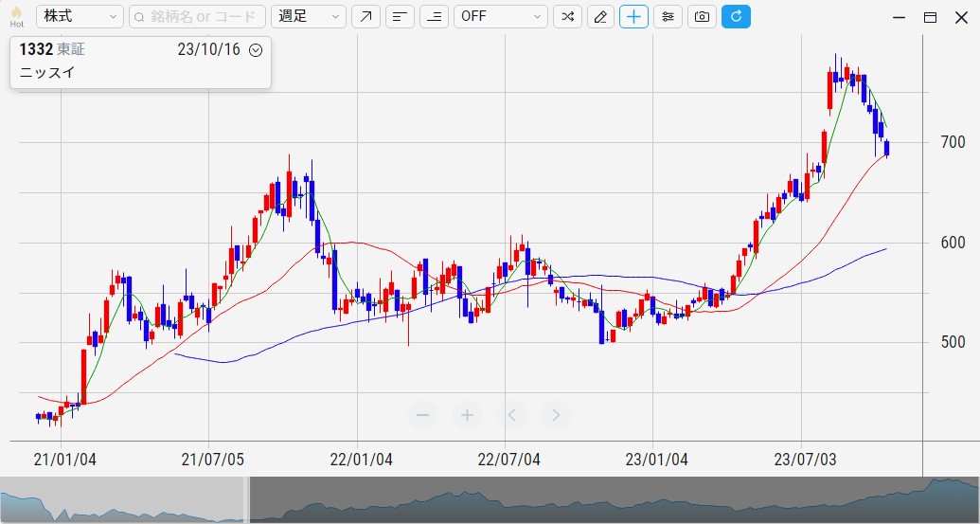The height and width of the screenshot is (524, 980).
Task: Click the blue refresh button
Action: [x=736, y=16]
